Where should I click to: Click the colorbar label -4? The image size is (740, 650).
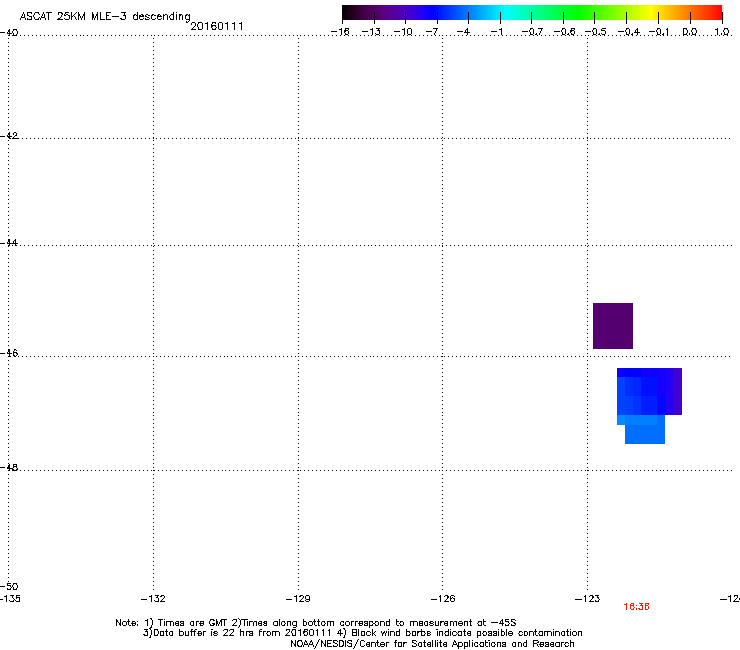(463, 32)
